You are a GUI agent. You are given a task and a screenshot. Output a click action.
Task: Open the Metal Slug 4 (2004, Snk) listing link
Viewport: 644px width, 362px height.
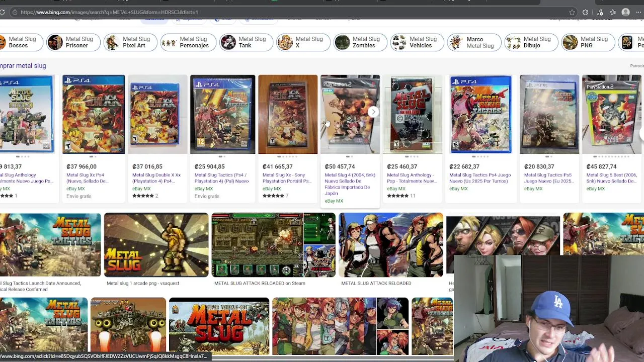click(350, 184)
